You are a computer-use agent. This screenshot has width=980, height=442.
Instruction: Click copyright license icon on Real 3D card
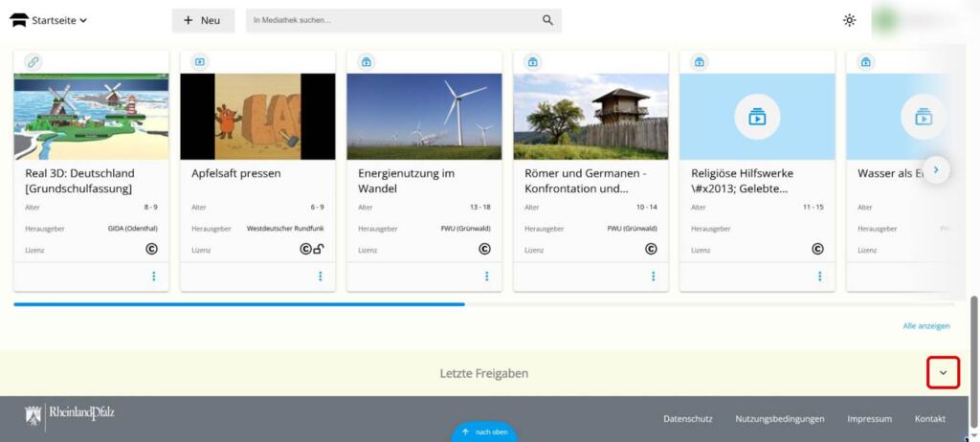click(151, 249)
